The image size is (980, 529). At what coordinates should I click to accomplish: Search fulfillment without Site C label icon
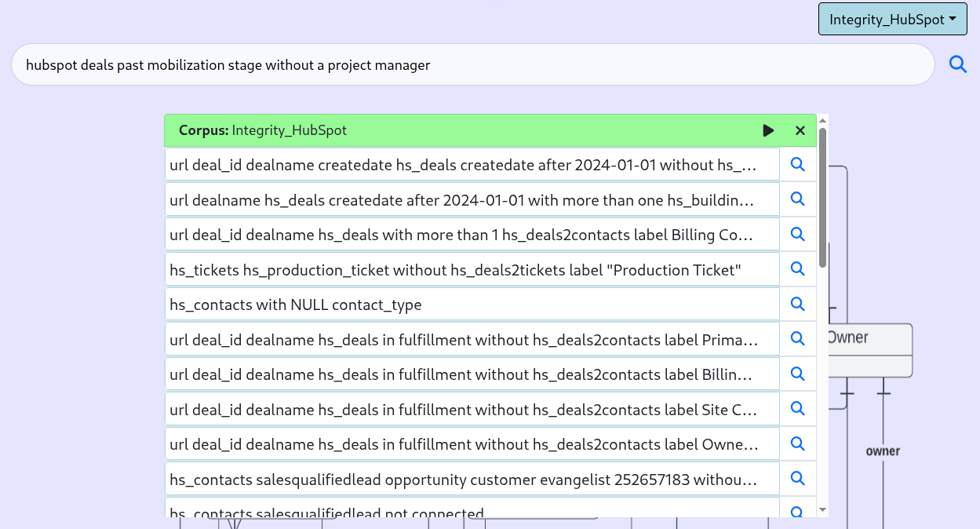click(x=797, y=408)
